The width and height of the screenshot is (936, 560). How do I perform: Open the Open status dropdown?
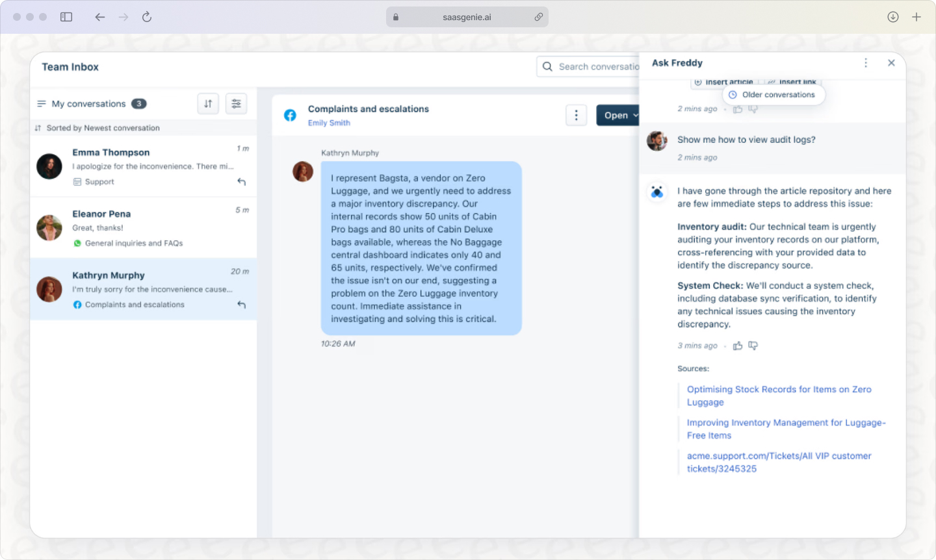coord(618,115)
